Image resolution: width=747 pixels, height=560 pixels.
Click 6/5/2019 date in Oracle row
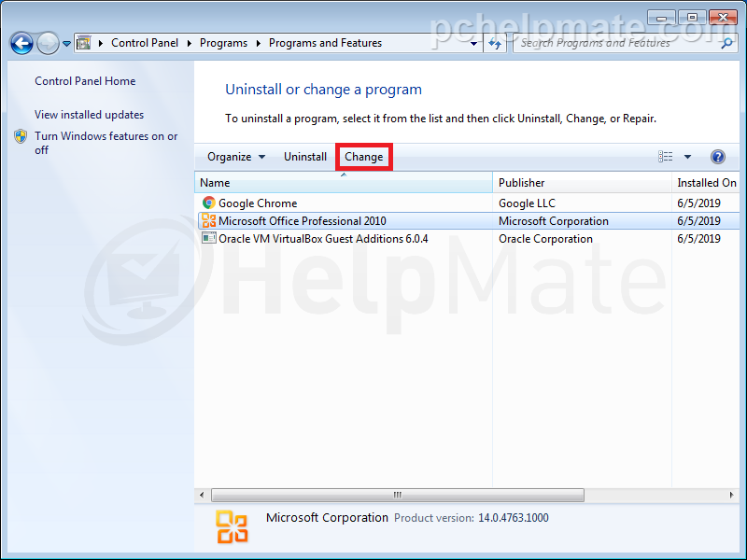(698, 239)
